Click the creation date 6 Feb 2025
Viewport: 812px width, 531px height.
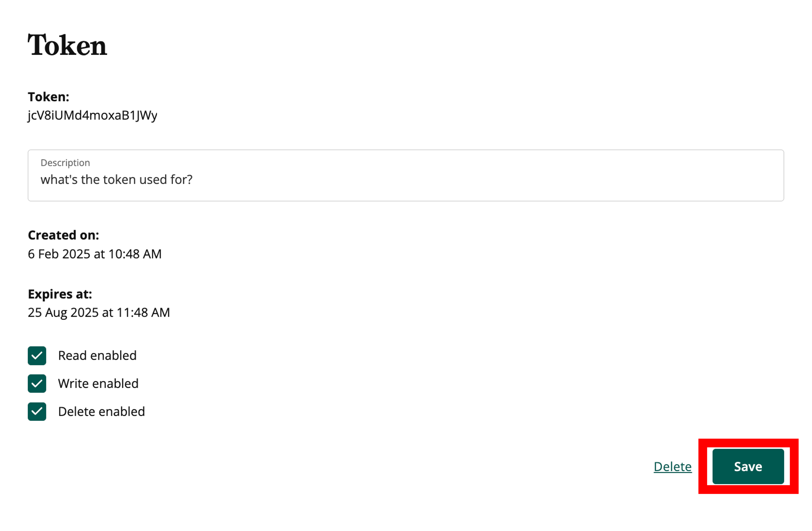pyautogui.click(x=95, y=254)
